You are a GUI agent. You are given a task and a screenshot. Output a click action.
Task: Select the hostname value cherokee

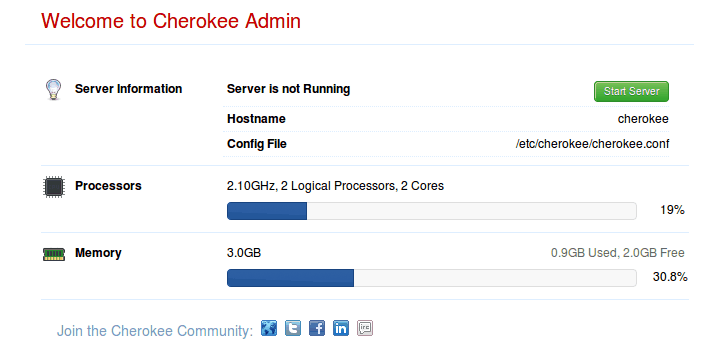643,119
